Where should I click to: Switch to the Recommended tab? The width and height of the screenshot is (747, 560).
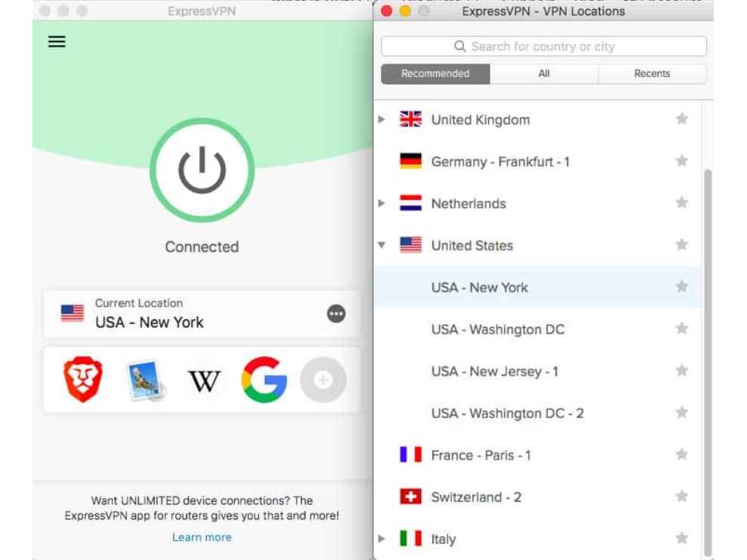click(x=435, y=74)
